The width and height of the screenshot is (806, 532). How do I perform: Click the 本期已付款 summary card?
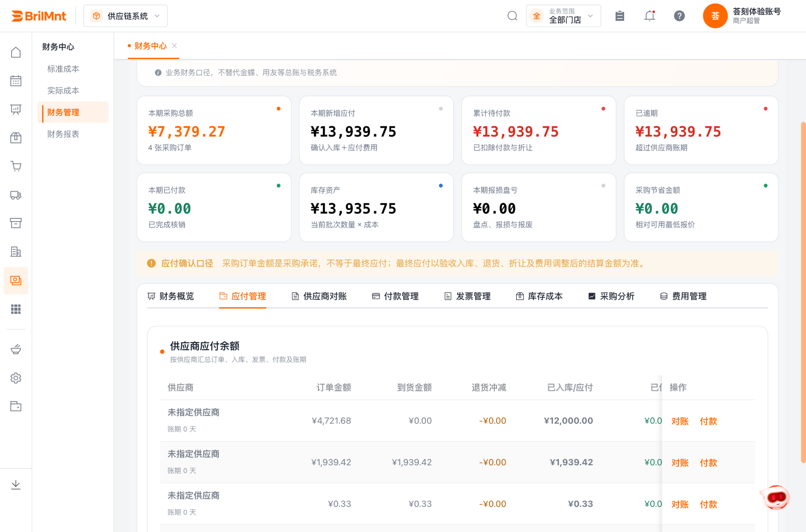(214, 207)
